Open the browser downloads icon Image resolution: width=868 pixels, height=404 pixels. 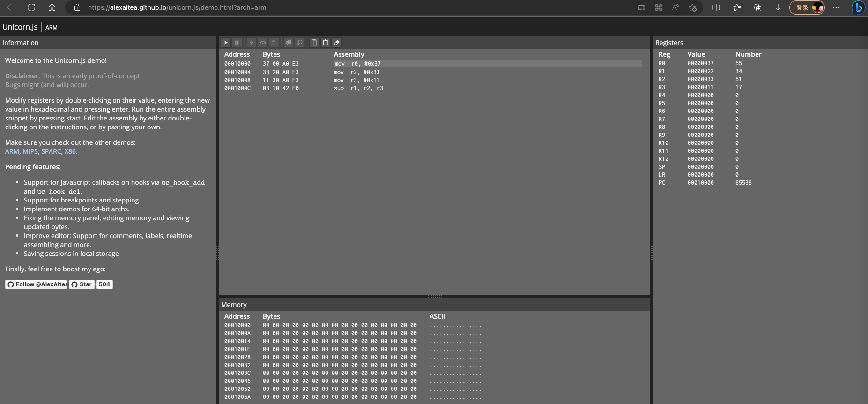(778, 7)
